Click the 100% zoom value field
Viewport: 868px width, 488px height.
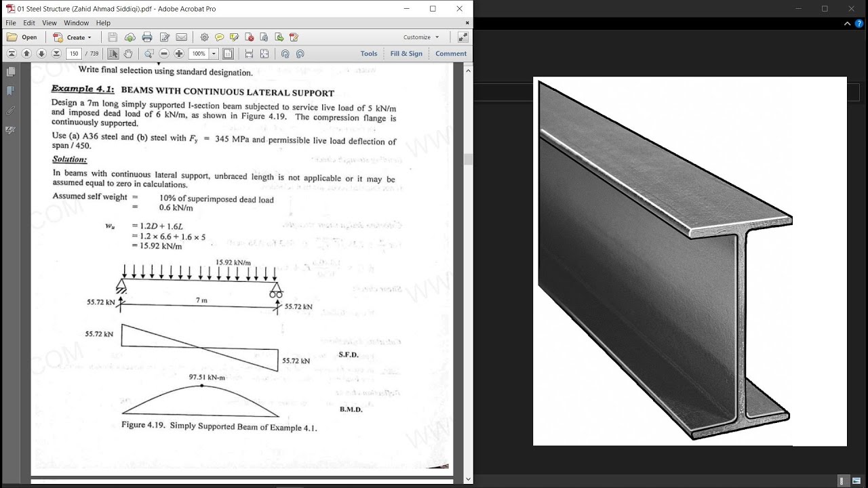click(x=198, y=54)
